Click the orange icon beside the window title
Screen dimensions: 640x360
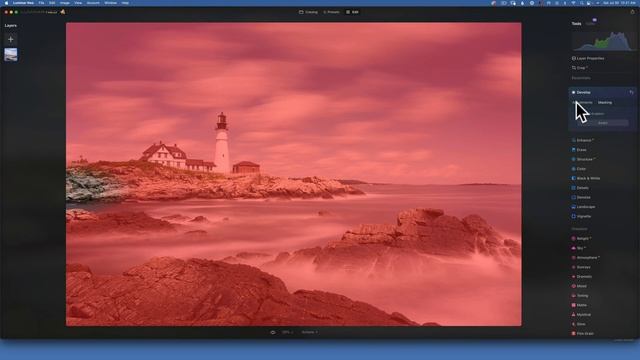coord(62,12)
